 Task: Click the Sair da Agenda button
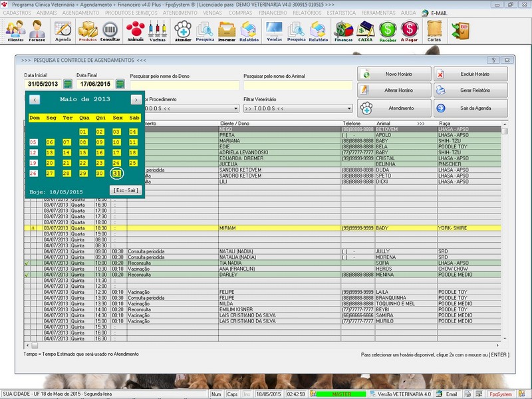pos(471,108)
